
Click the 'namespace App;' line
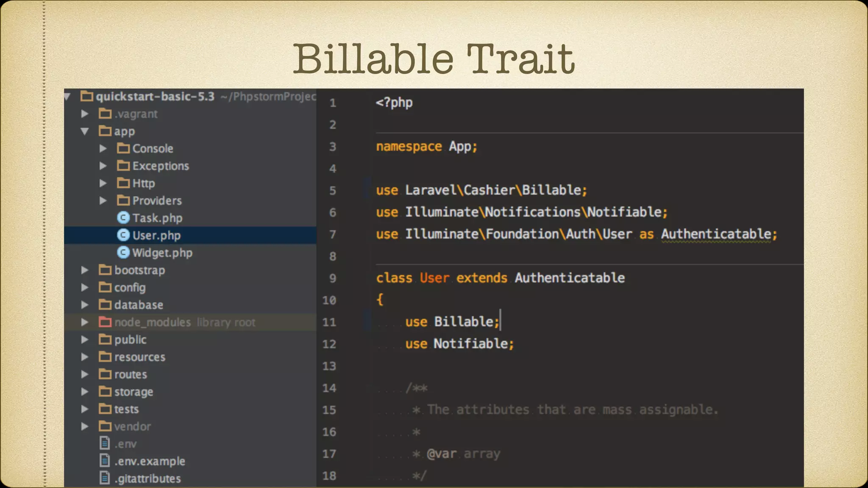point(427,147)
